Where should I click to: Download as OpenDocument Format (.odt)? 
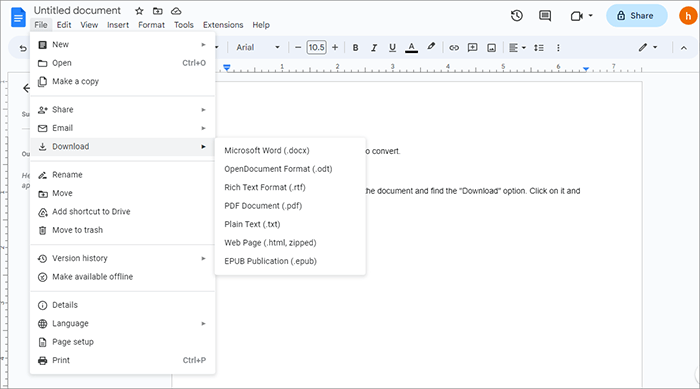pos(290,169)
